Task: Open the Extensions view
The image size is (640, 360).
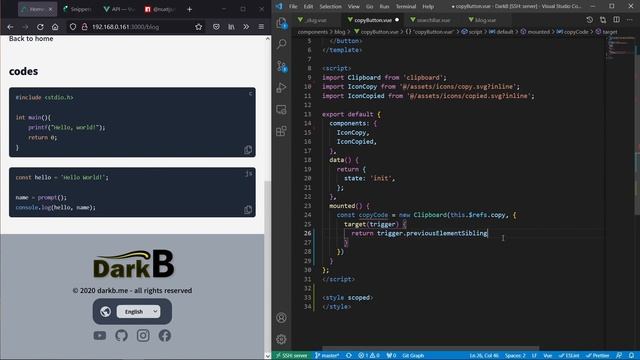Action: pyautogui.click(x=282, y=131)
